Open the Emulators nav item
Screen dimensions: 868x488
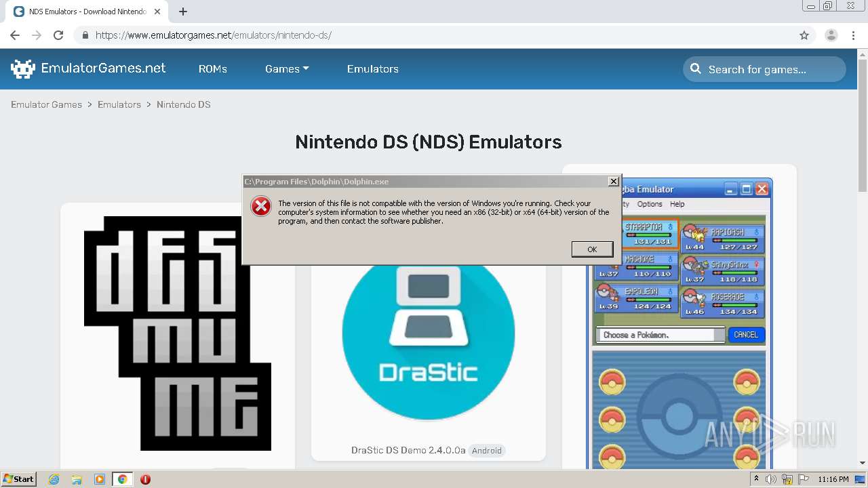373,68
